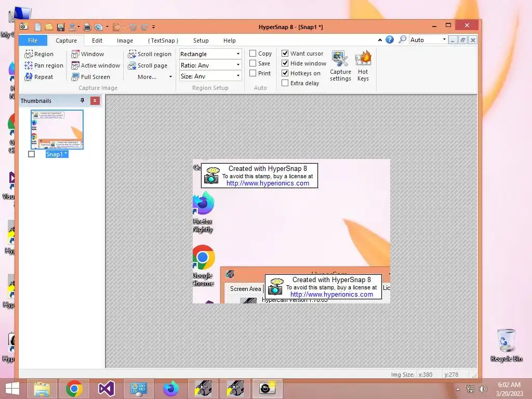Enable the Print auto option
532x399 pixels.
[x=252, y=73]
